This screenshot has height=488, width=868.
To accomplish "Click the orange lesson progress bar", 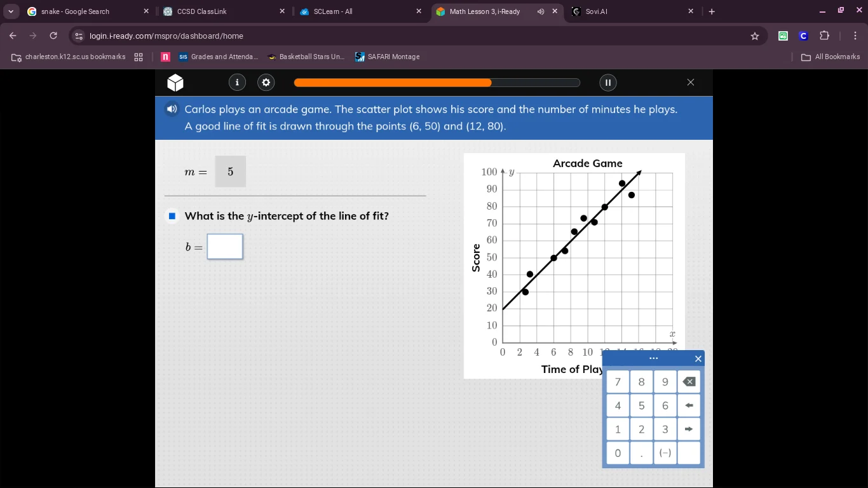I will coord(437,83).
